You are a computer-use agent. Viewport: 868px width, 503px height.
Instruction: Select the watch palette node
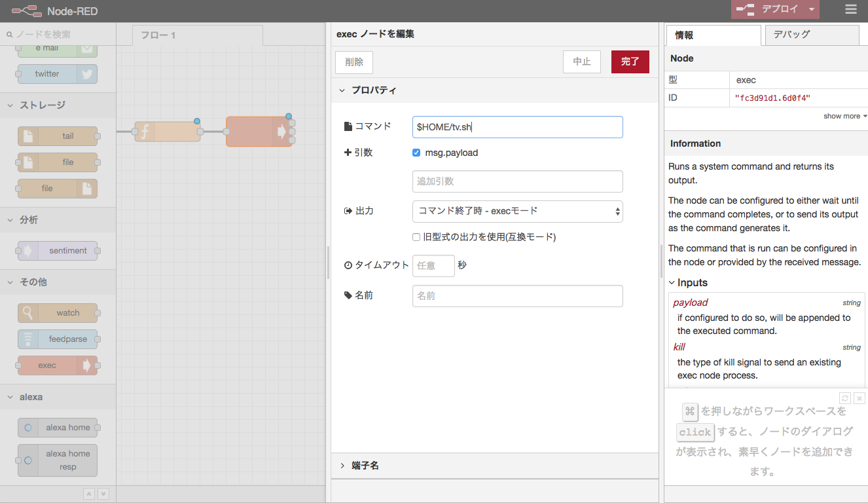coord(58,313)
